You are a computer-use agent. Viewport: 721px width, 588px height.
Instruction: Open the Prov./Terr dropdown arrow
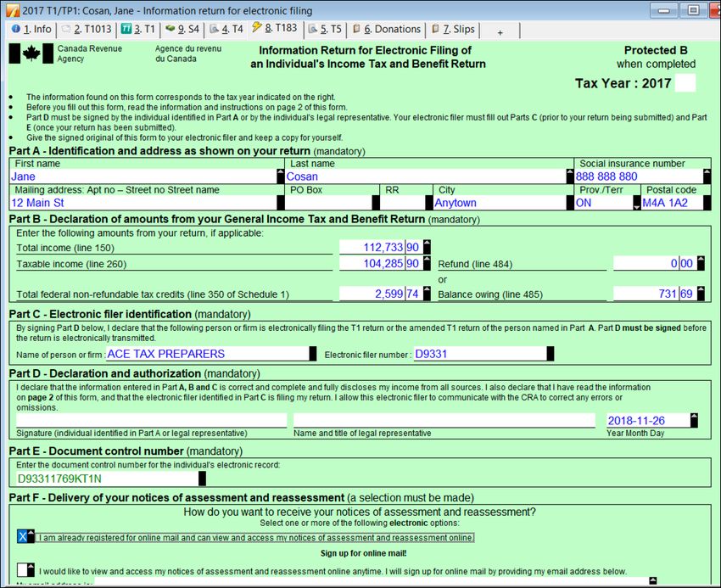[636, 203]
